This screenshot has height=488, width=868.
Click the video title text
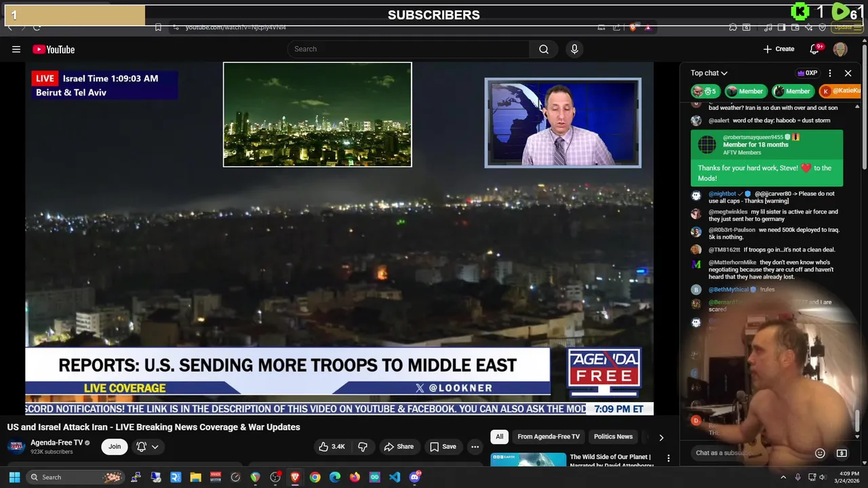[153, 427]
